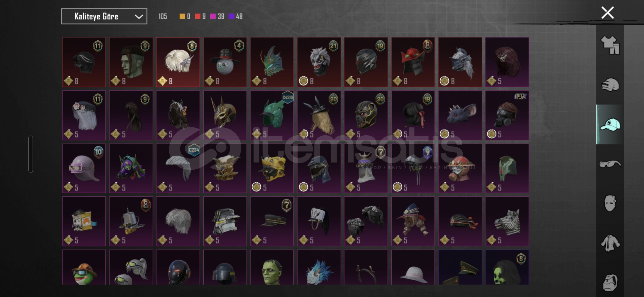Open the 'Kaliteye Göre' sort dropdown

[104, 16]
